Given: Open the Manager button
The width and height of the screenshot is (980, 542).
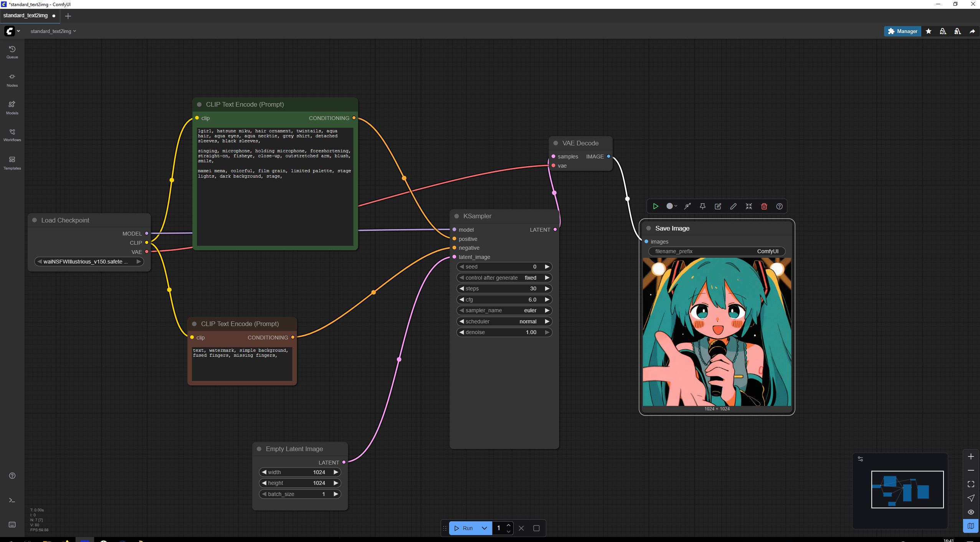Looking at the screenshot, I should pos(902,31).
